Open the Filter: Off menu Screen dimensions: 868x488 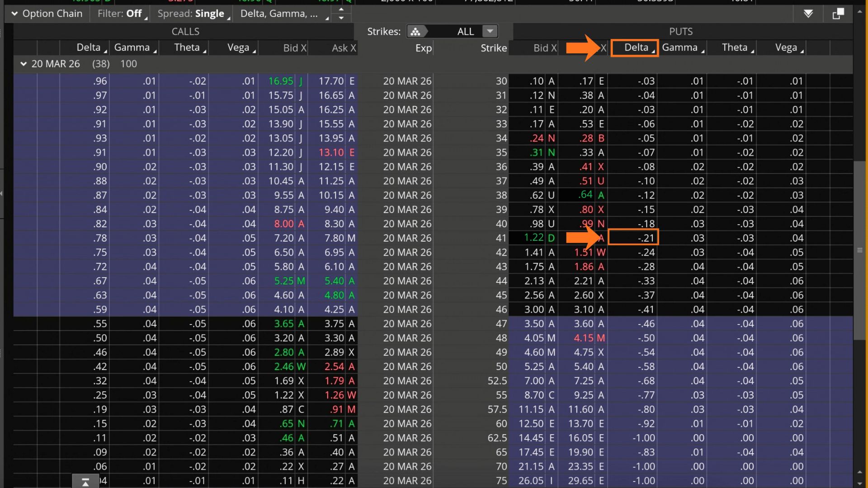point(120,14)
